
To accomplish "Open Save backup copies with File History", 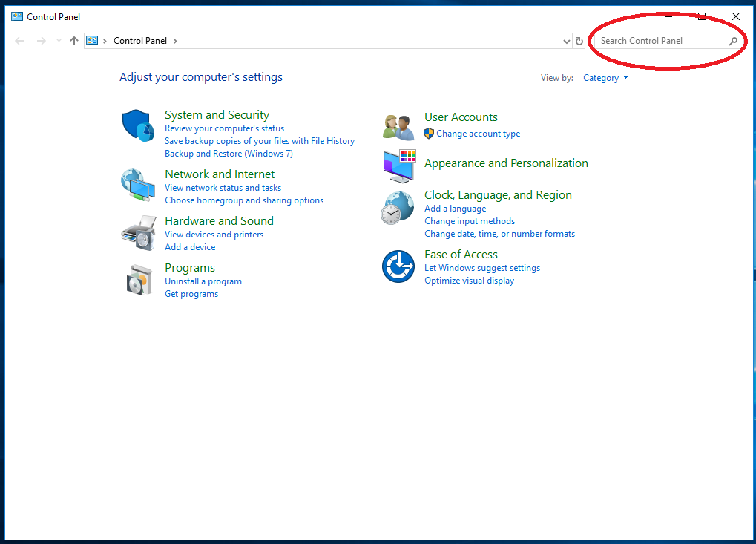I will 260,141.
